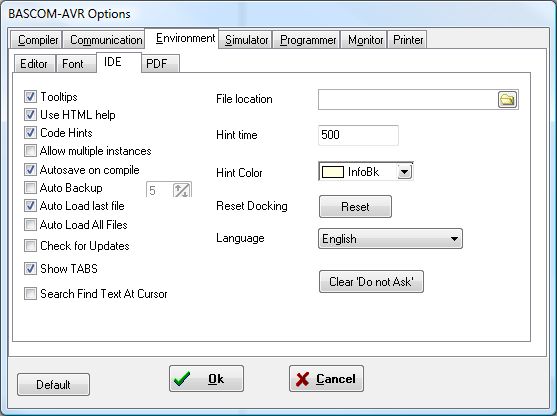Click the Hint time input field

coord(358,135)
